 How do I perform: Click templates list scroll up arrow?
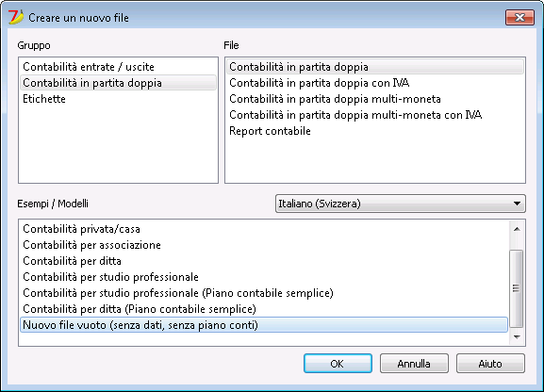click(x=517, y=229)
